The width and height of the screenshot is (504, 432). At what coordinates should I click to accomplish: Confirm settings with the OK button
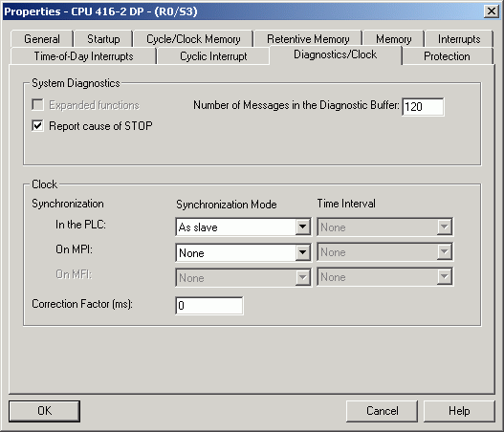(44, 411)
